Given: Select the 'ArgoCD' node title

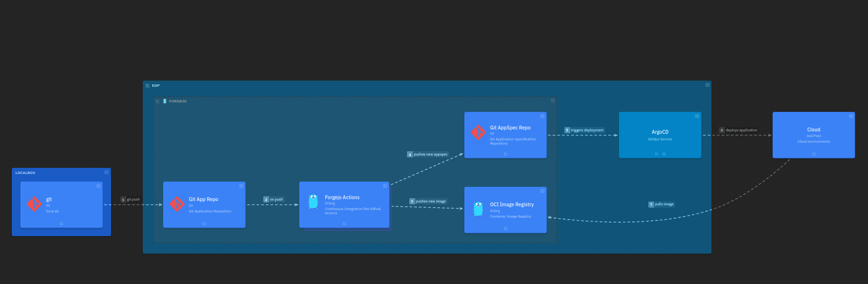Looking at the screenshot, I should [660, 132].
